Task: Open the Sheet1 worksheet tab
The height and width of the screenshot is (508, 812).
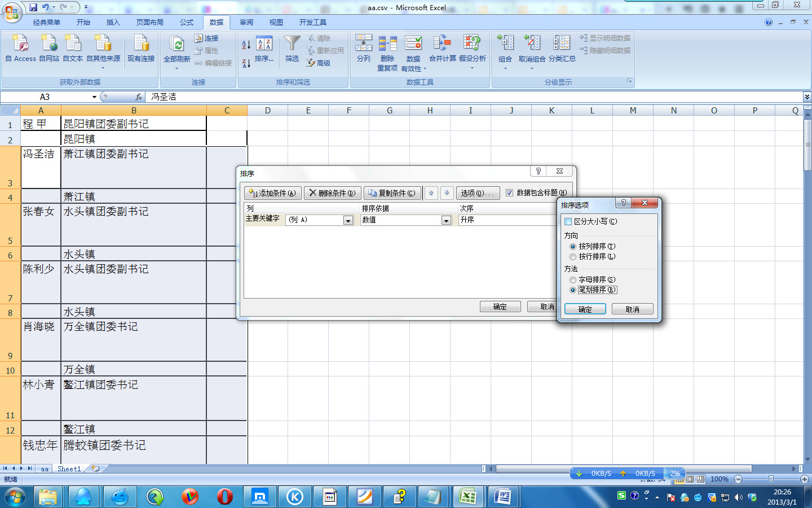Action: coord(69,469)
